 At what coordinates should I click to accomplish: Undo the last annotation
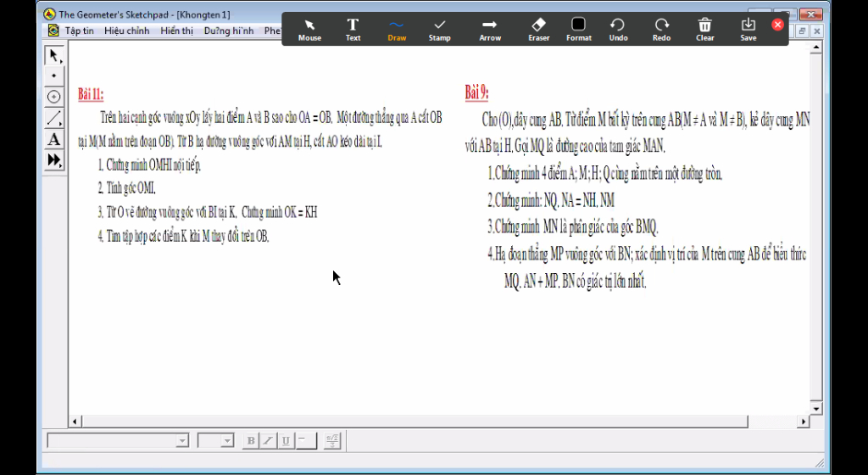click(618, 30)
